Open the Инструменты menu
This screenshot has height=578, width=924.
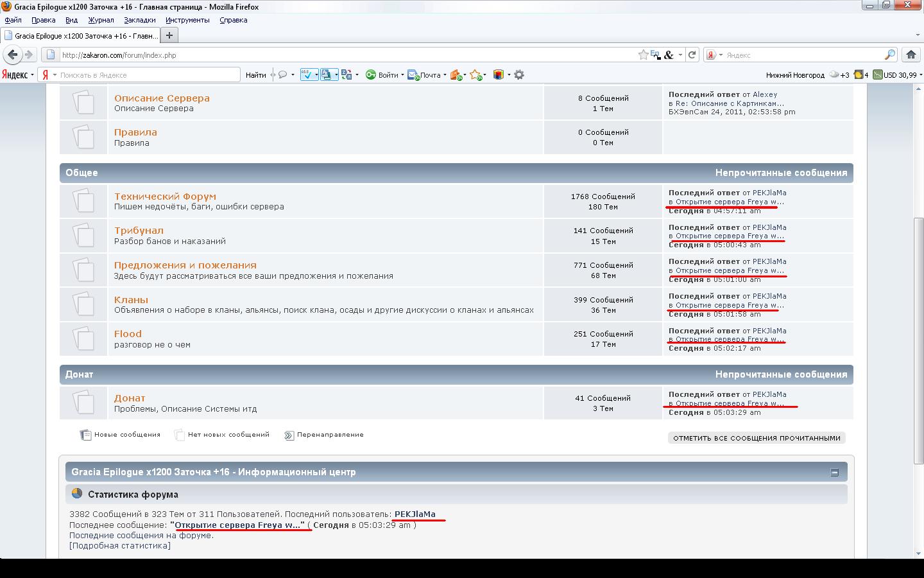tap(187, 20)
